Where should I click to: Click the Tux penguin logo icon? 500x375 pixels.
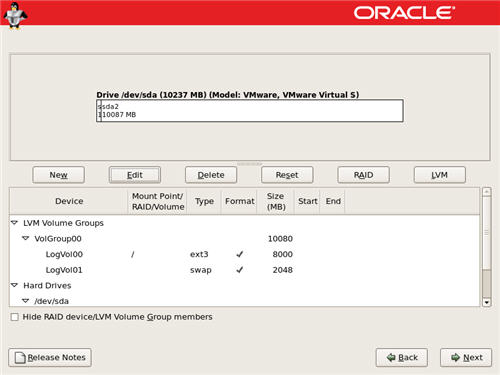point(15,16)
